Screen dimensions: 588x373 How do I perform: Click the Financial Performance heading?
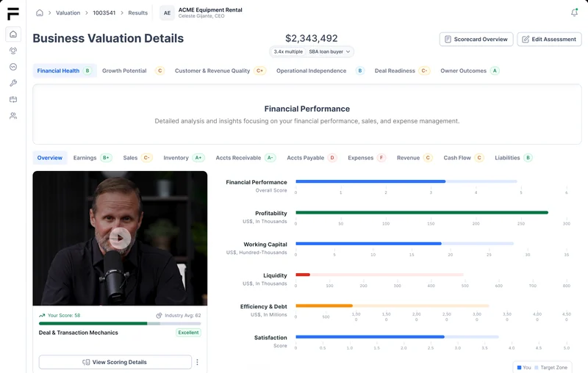307,109
